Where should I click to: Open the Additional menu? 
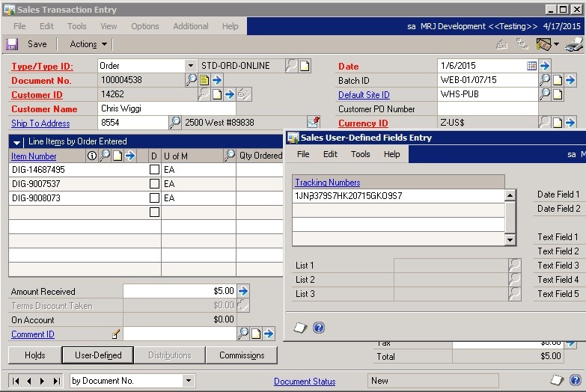(191, 26)
